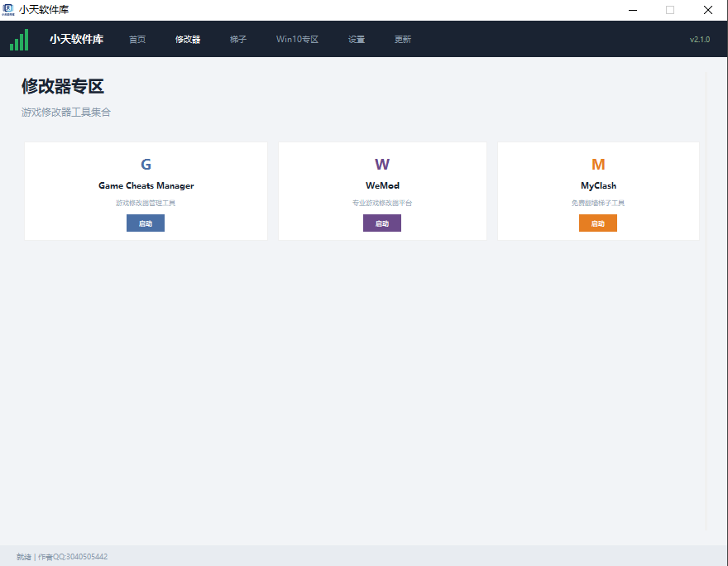Click the Game Cheats Manager card title

pos(146,185)
